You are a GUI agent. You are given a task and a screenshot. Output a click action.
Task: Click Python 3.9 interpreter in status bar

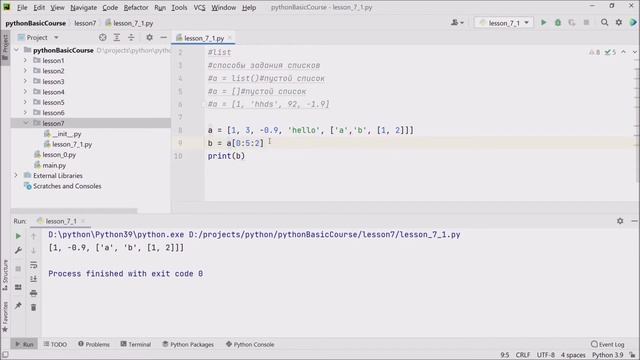tap(607, 355)
